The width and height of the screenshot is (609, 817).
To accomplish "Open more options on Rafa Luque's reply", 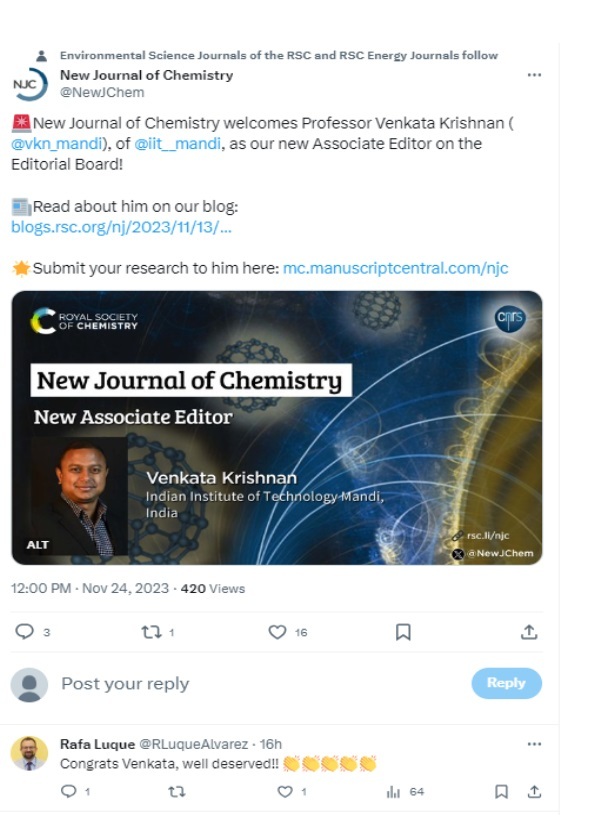I will click(x=534, y=744).
